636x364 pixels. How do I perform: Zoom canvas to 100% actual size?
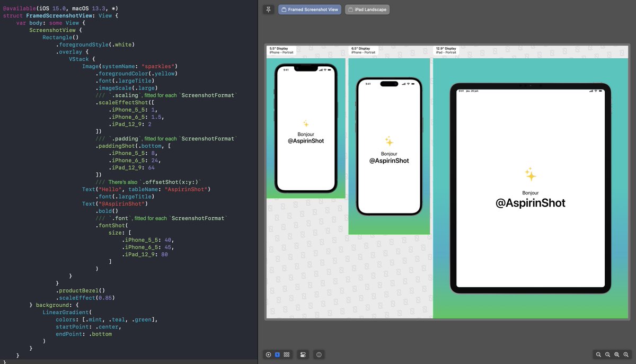click(x=608, y=354)
